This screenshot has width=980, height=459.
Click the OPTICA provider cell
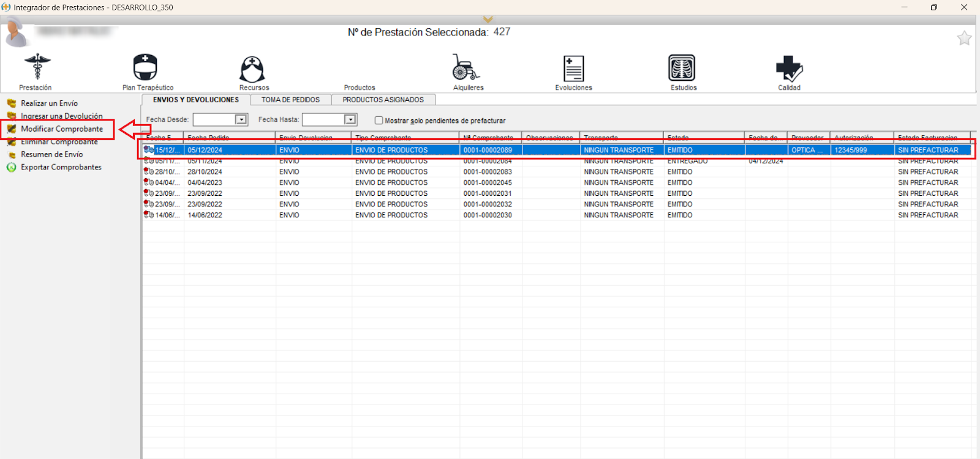807,150
